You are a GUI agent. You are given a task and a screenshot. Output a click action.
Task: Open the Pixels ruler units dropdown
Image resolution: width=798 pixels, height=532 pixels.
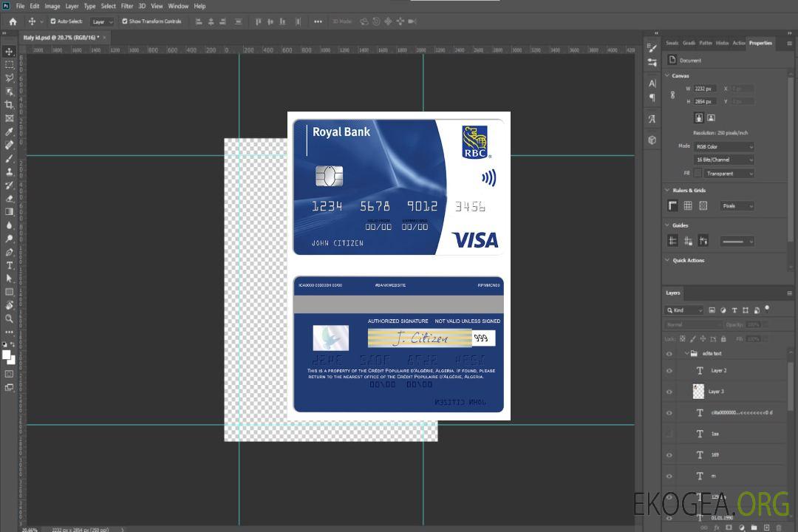click(x=737, y=206)
